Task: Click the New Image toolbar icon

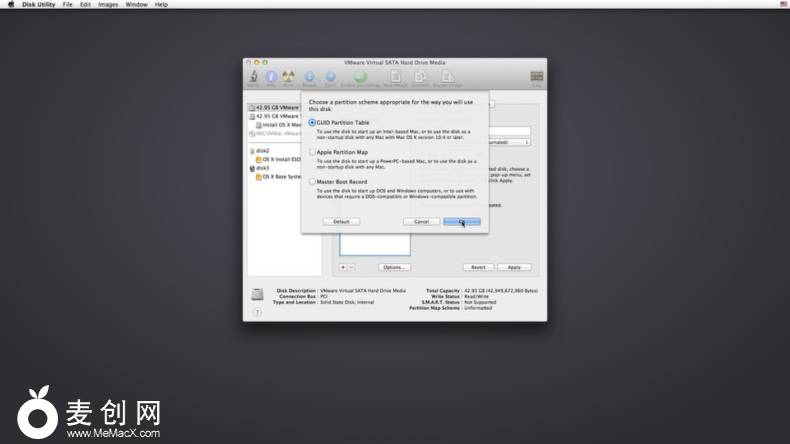Action: coord(397,77)
